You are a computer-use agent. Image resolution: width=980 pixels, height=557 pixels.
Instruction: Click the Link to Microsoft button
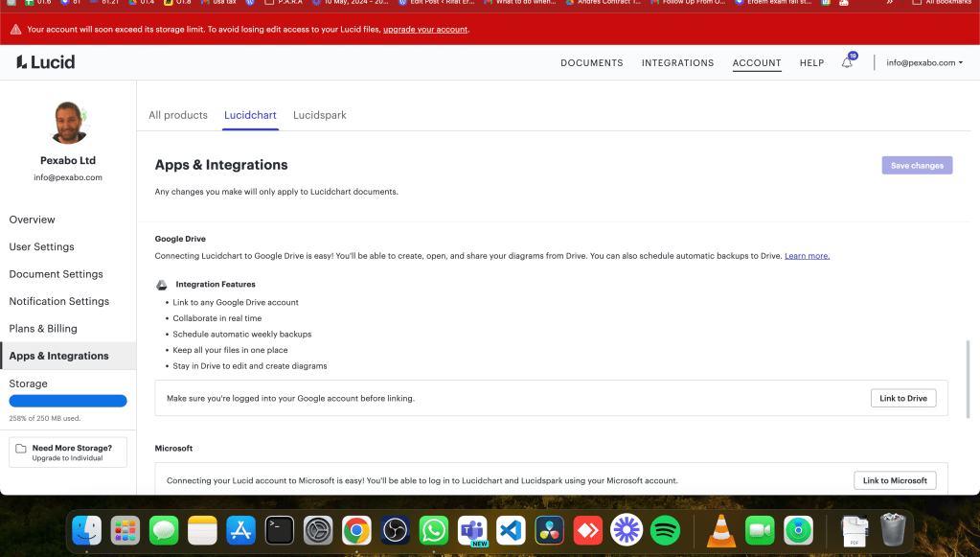[x=895, y=480]
